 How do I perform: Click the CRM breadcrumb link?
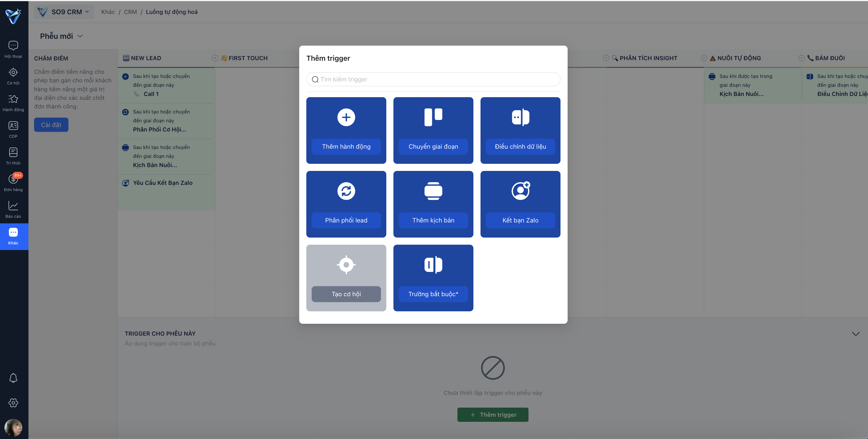130,12
